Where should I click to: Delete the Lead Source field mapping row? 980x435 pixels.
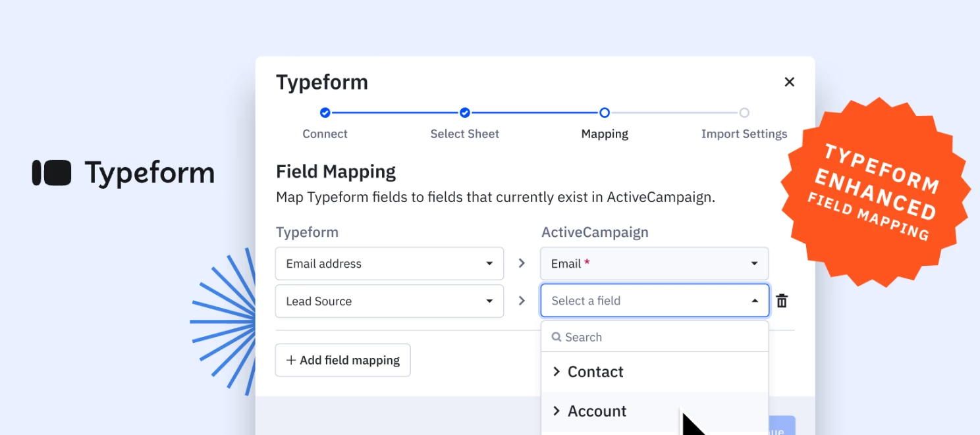(782, 300)
